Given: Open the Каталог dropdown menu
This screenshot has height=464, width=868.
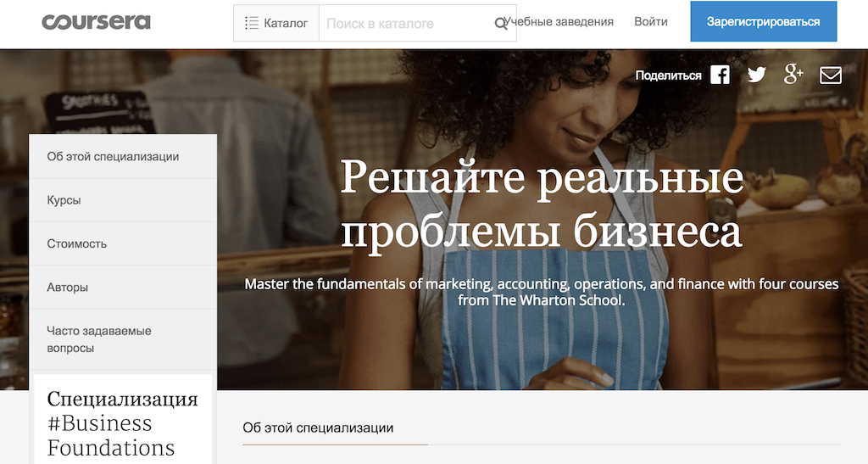Looking at the screenshot, I should click(x=276, y=23).
